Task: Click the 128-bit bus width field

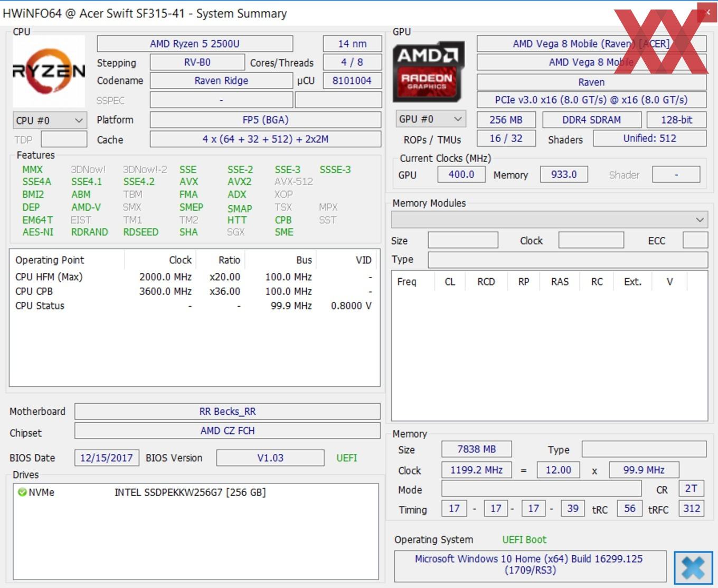Action: tap(676, 120)
